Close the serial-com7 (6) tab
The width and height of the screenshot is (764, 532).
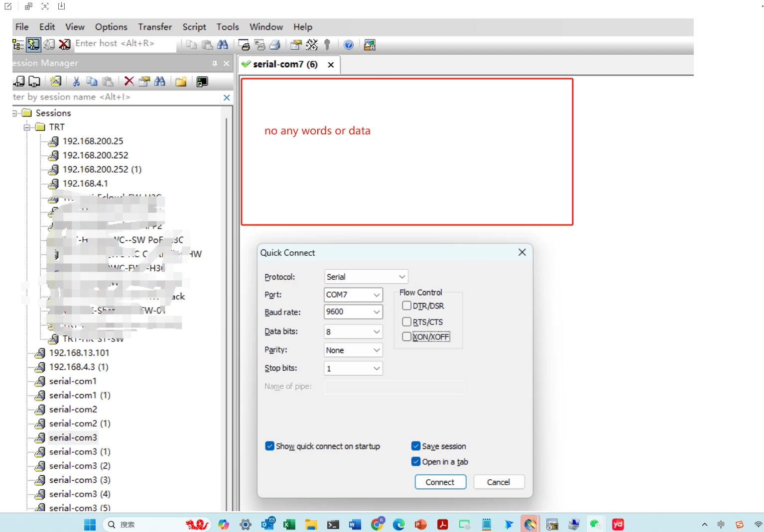331,65
